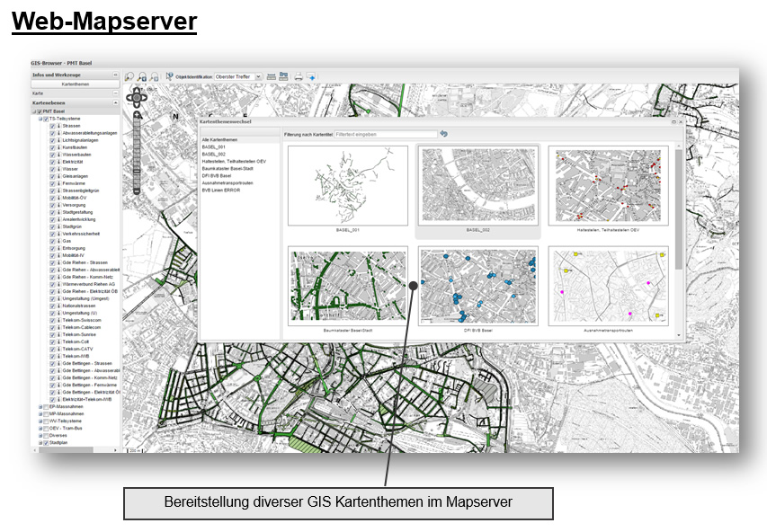Open the Oberster Treffer dropdown
Image resolution: width=767 pixels, height=532 pixels.
258,77
